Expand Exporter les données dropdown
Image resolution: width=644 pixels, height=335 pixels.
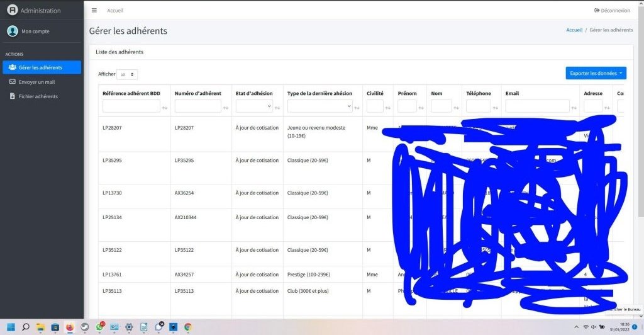[x=596, y=73]
